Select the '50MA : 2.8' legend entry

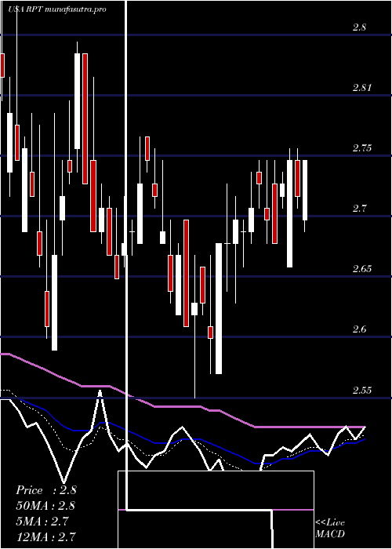click(x=45, y=506)
